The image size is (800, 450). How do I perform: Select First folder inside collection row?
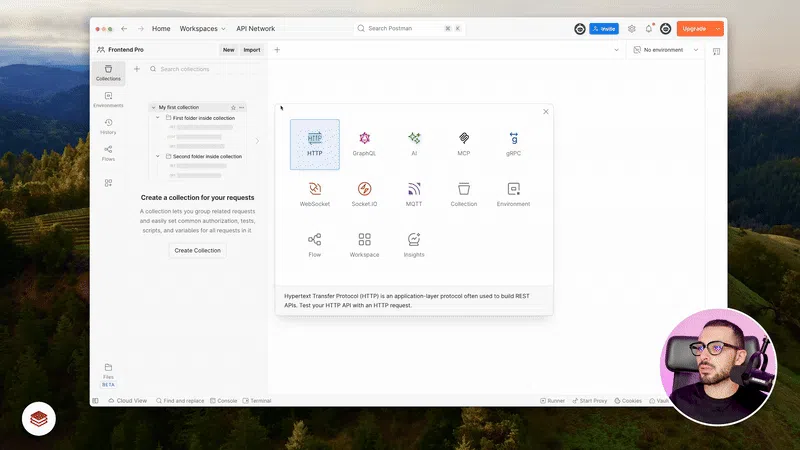pos(199,118)
